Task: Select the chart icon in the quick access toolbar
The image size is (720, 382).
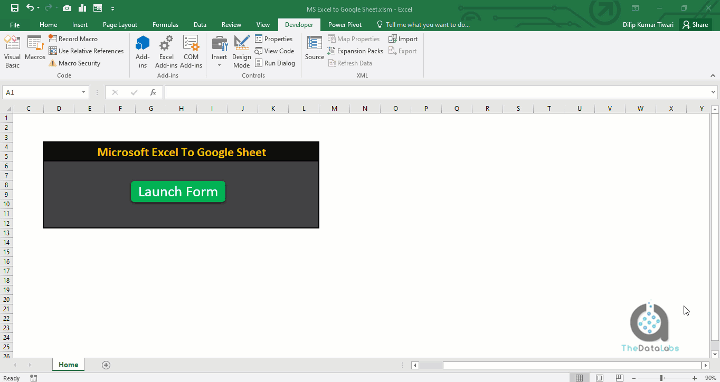Action: [x=83, y=8]
